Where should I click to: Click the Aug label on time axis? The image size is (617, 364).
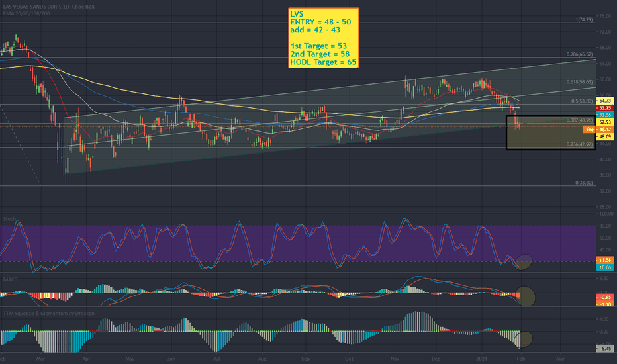pos(262,359)
